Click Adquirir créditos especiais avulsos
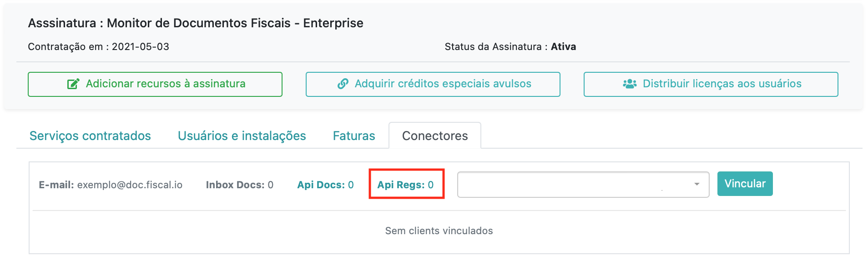This screenshot has height=261, width=868. pyautogui.click(x=433, y=84)
